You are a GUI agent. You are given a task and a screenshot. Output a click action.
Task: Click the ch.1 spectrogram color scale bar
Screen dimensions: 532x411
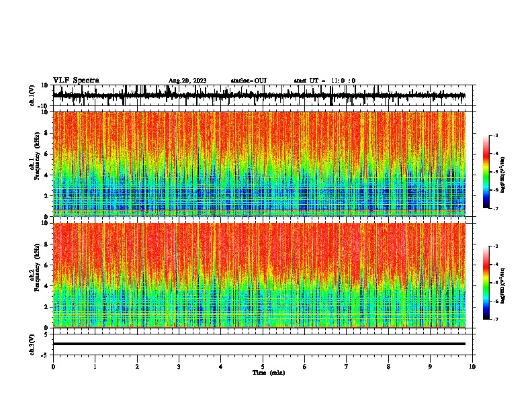[x=486, y=172]
